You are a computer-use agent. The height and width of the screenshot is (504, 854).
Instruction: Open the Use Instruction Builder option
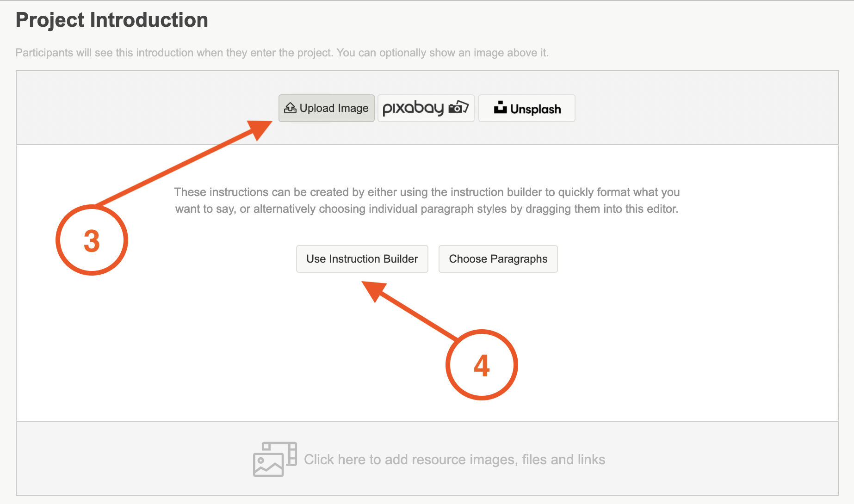(362, 259)
